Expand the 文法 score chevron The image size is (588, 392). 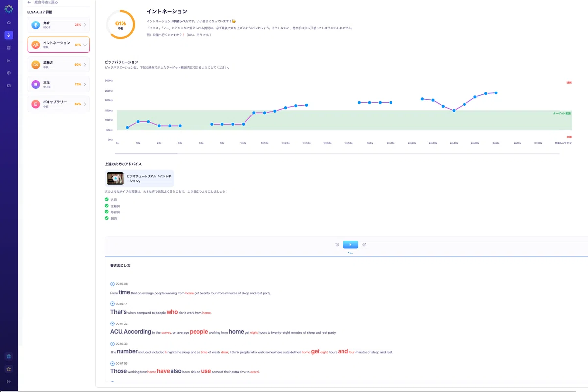tap(85, 84)
